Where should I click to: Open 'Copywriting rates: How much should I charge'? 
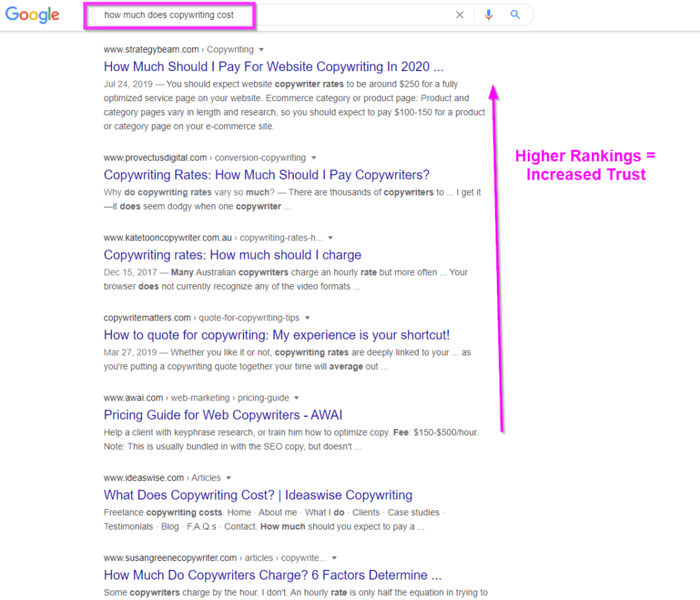[232, 255]
